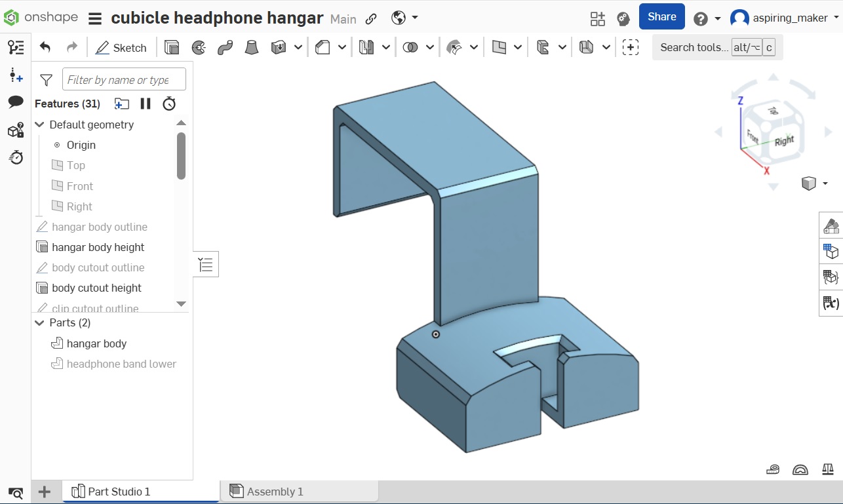Click the Share button
Image resolution: width=843 pixels, height=504 pixels.
662,17
